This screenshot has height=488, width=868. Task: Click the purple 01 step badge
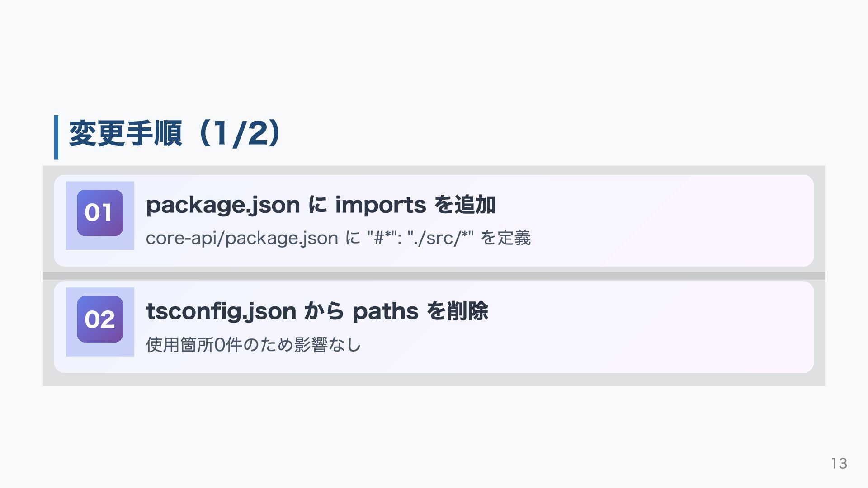(x=100, y=213)
